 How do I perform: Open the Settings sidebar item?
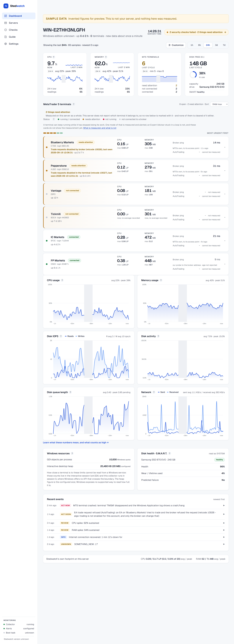pyautogui.click(x=19, y=44)
